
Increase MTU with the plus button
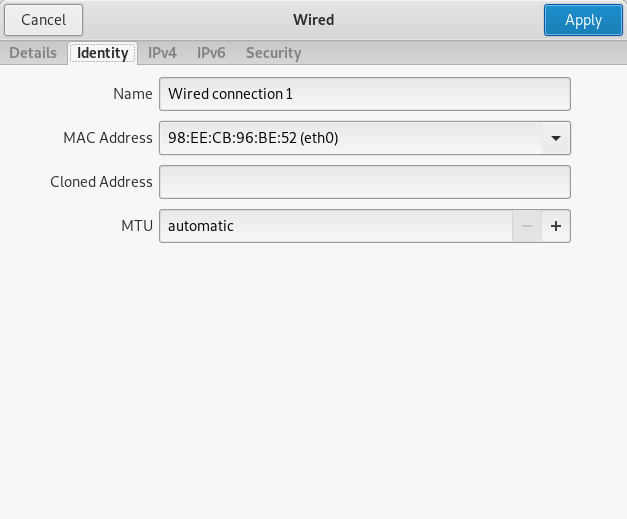pos(556,226)
